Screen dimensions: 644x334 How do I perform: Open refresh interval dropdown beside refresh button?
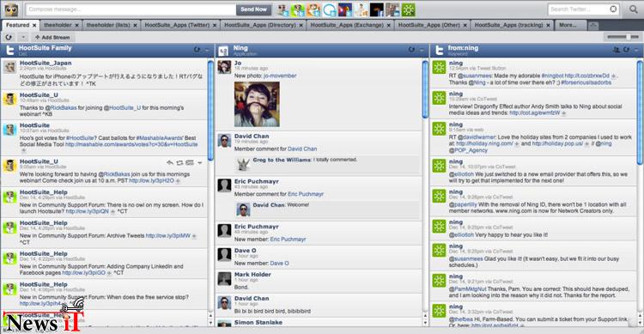pos(23,38)
